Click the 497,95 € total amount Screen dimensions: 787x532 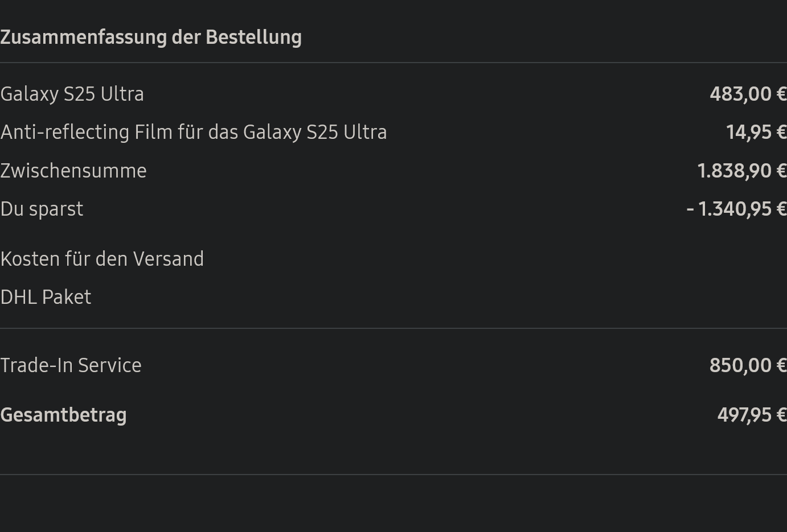752,415
